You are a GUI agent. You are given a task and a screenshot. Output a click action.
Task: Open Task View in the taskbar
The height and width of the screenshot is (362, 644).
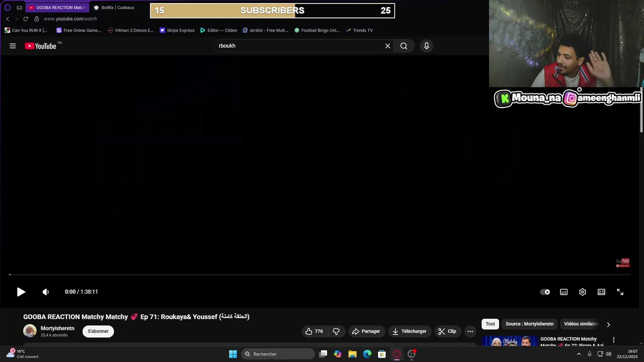(x=323, y=354)
